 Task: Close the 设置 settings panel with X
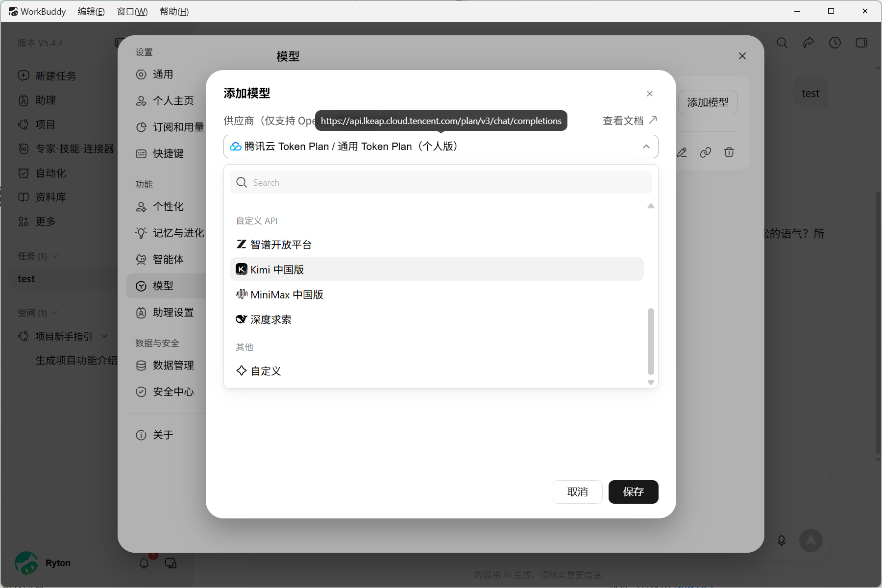[x=742, y=56]
